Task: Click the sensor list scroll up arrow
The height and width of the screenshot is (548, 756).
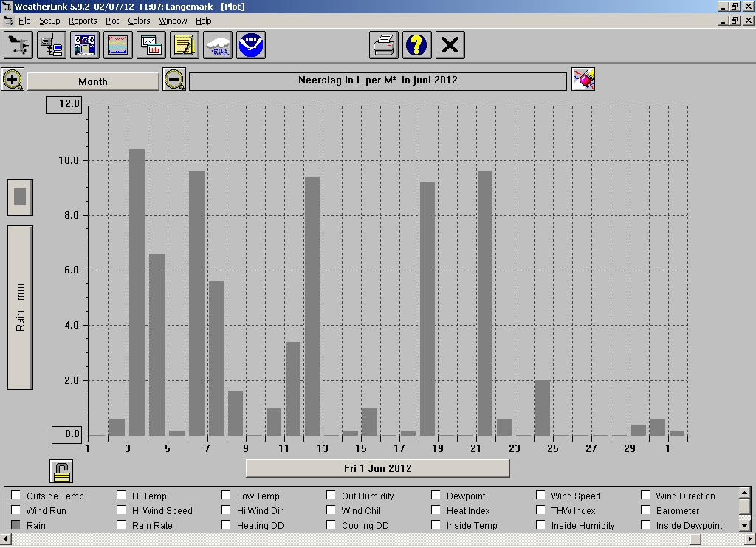Action: [x=744, y=493]
